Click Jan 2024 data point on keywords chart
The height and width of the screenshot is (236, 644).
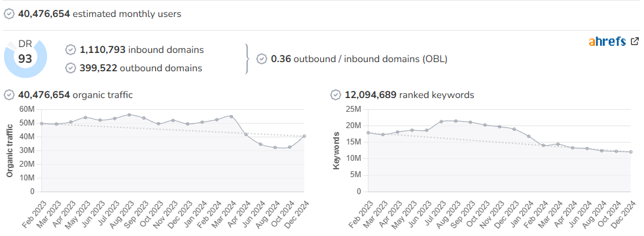(x=529, y=136)
